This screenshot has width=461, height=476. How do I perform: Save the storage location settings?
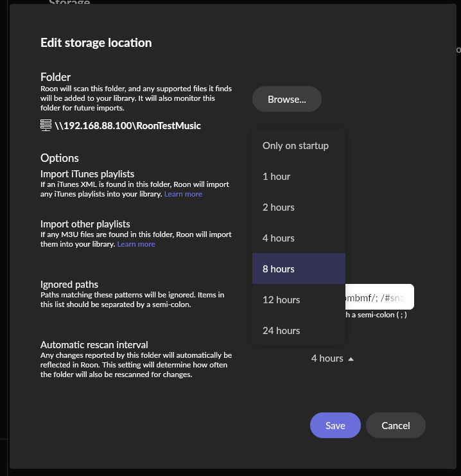click(335, 425)
